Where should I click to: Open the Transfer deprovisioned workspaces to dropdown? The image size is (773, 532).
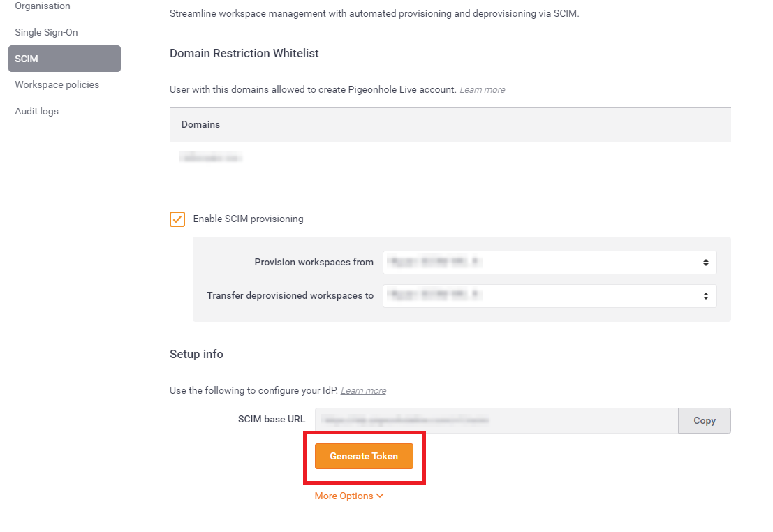(550, 296)
